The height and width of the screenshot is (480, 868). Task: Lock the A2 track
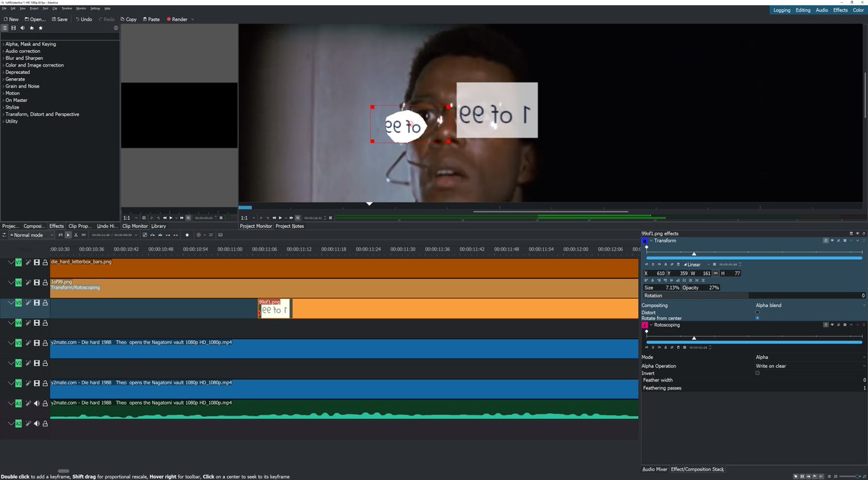pos(45,424)
